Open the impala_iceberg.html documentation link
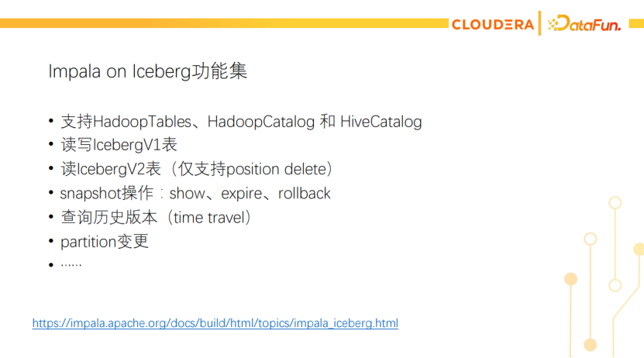The image size is (644, 358). [x=215, y=323]
